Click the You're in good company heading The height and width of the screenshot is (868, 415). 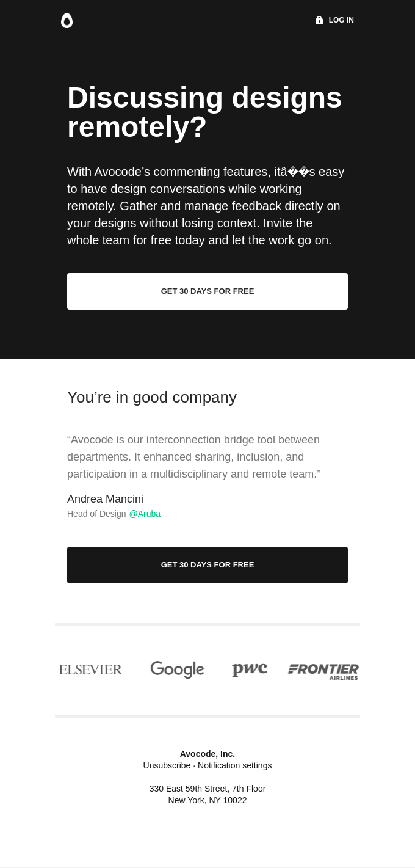tap(151, 397)
